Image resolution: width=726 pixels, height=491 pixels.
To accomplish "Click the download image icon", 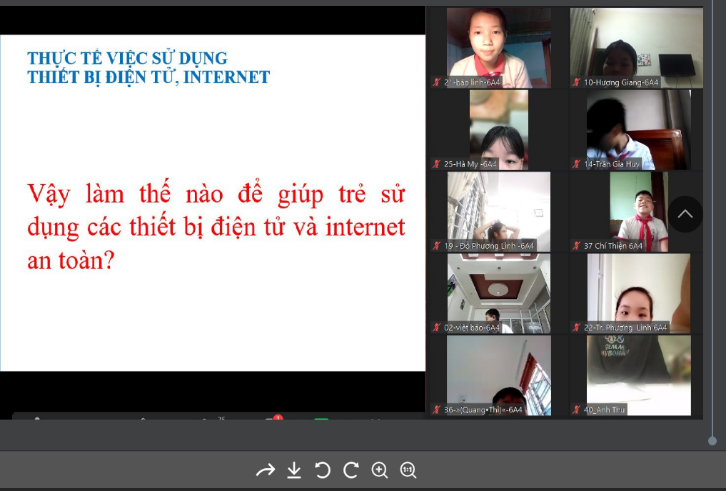I will (294, 470).
